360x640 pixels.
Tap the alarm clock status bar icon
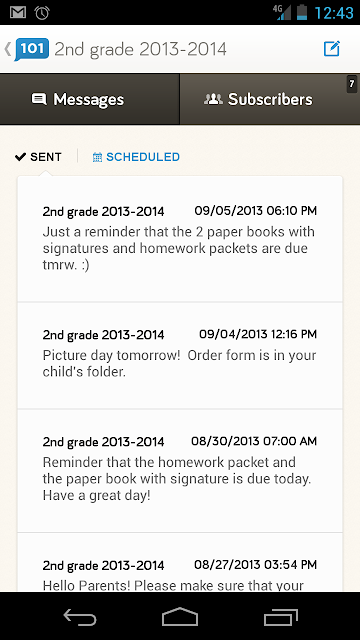(x=42, y=13)
